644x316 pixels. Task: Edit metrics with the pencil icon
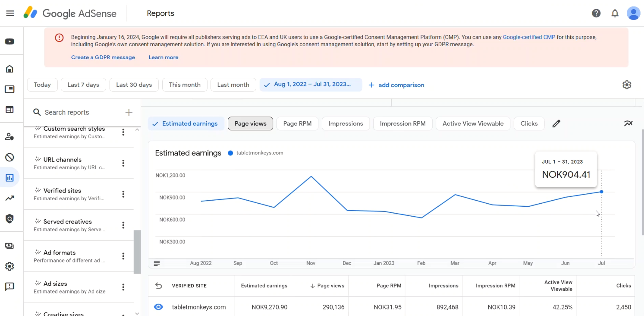pos(556,123)
